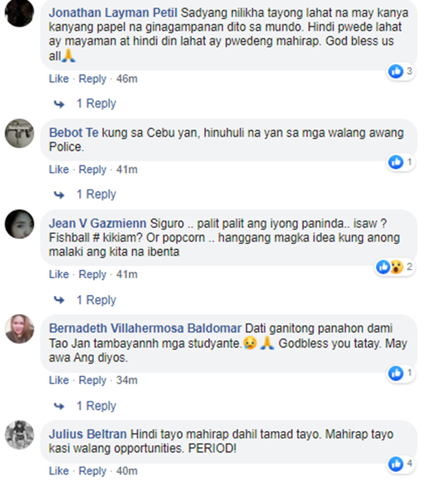
Task: Click Jean V Gazmienn's profile picture
Action: point(19,224)
